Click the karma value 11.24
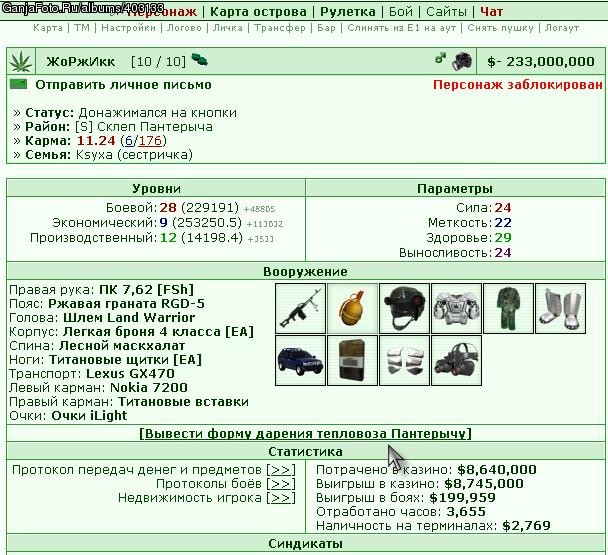 point(96,140)
